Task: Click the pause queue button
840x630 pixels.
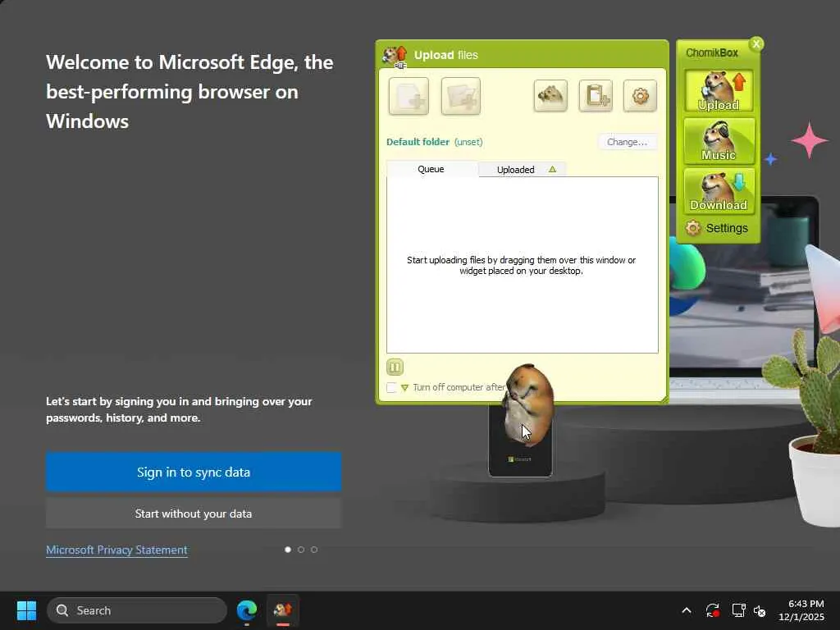Action: coord(395,367)
